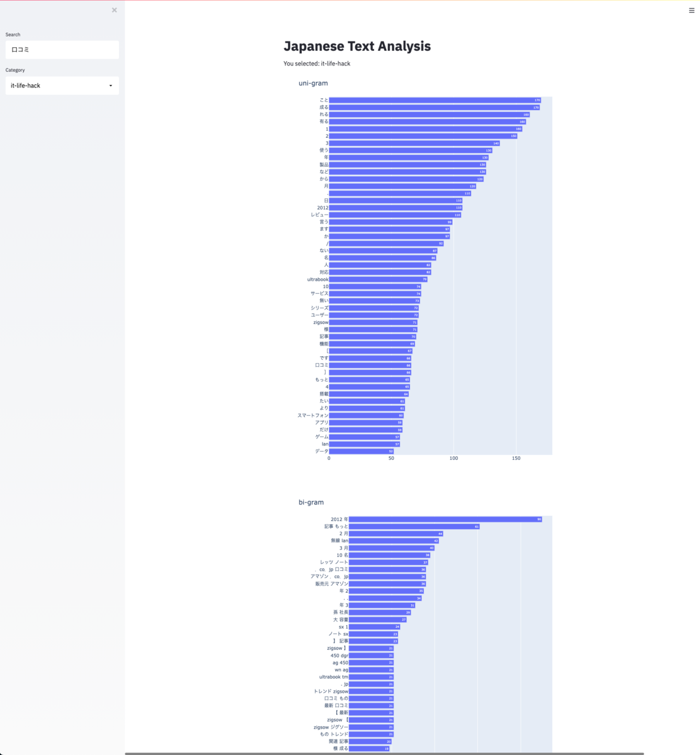Screen dimensions: 700x755
Task: Close the sidebar with the X icon
Action: 114,10
